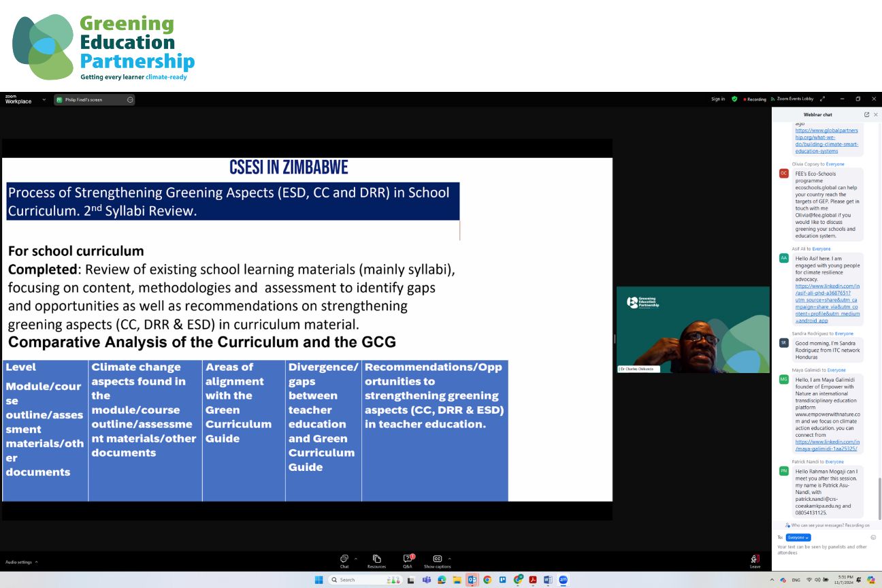Expand the caption options chevron

(x=450, y=558)
